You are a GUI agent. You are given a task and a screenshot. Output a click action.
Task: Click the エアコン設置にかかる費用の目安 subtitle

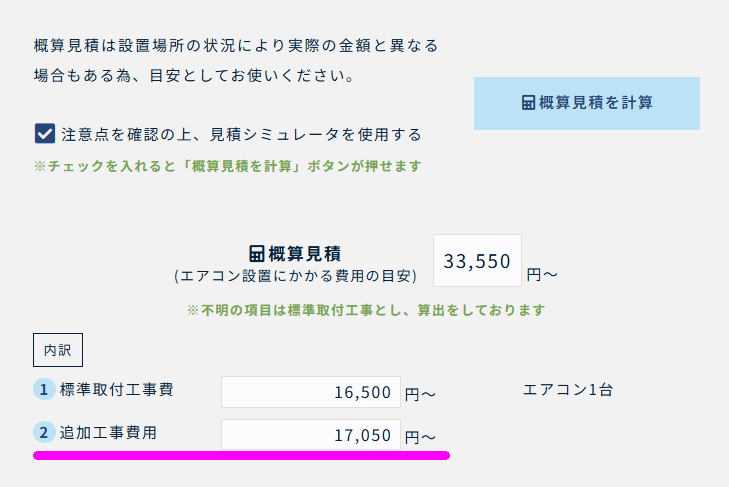pos(296,276)
